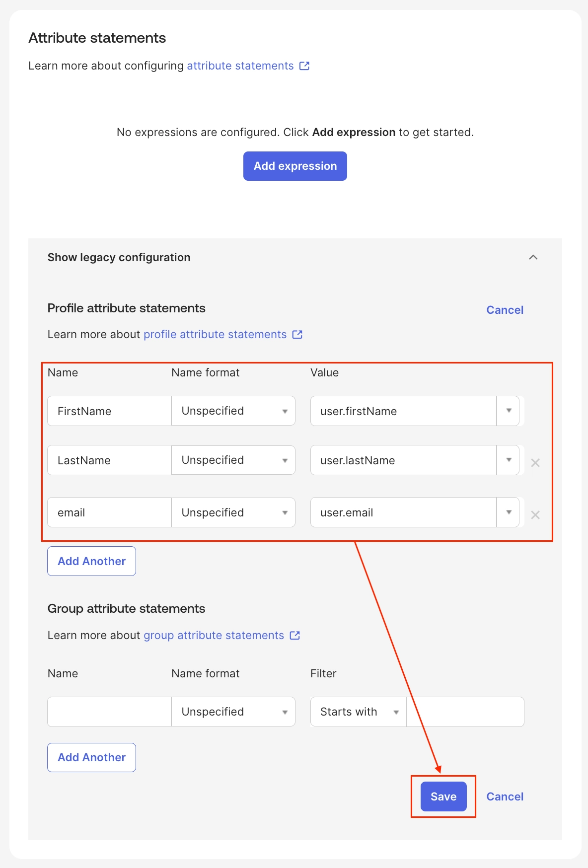Open the Starts with filter dropdown
This screenshot has height=868, width=588.
359,712
